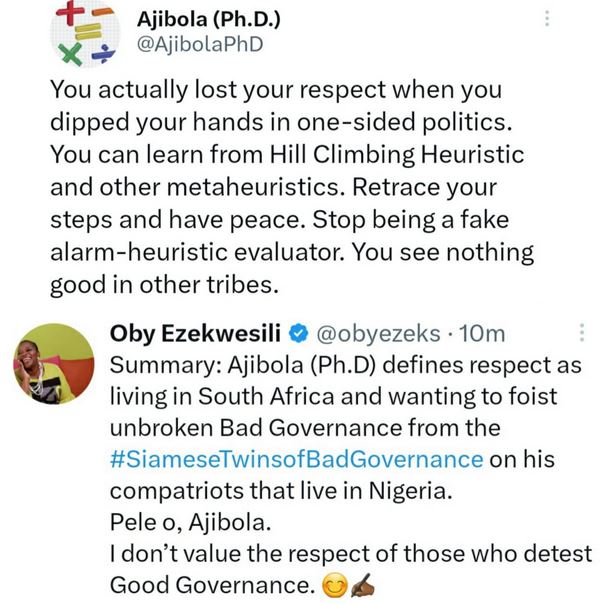This screenshot has height=604, width=607.
Task: Open the #SiameseTwinsofBadGovernance hashtag
Action: (294, 461)
